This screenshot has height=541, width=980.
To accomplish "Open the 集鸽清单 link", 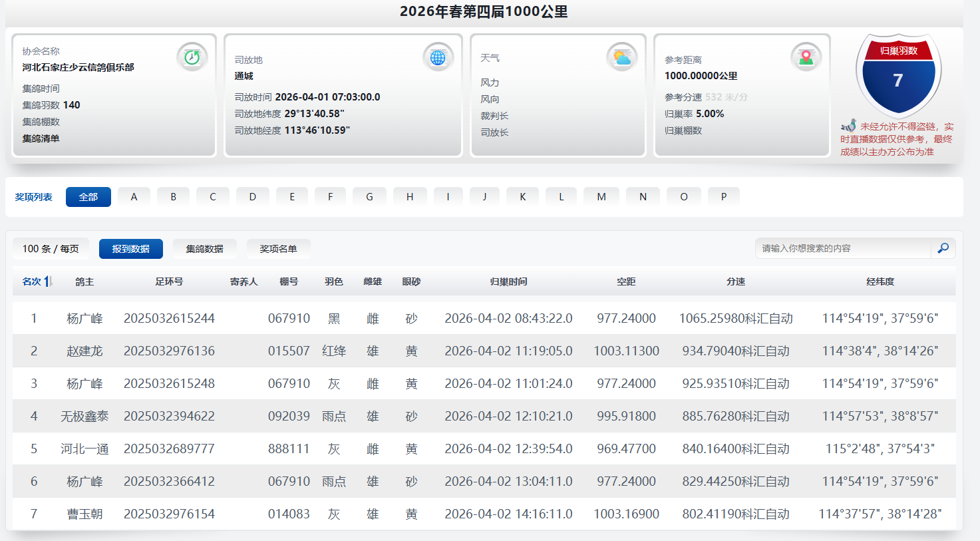I will (41, 138).
